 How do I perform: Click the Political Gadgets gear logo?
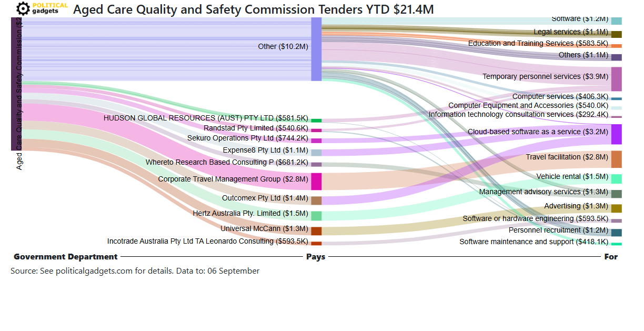tap(23, 8)
